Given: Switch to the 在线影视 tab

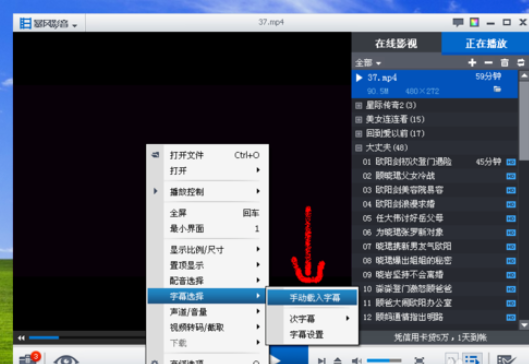Looking at the screenshot, I should coord(396,43).
